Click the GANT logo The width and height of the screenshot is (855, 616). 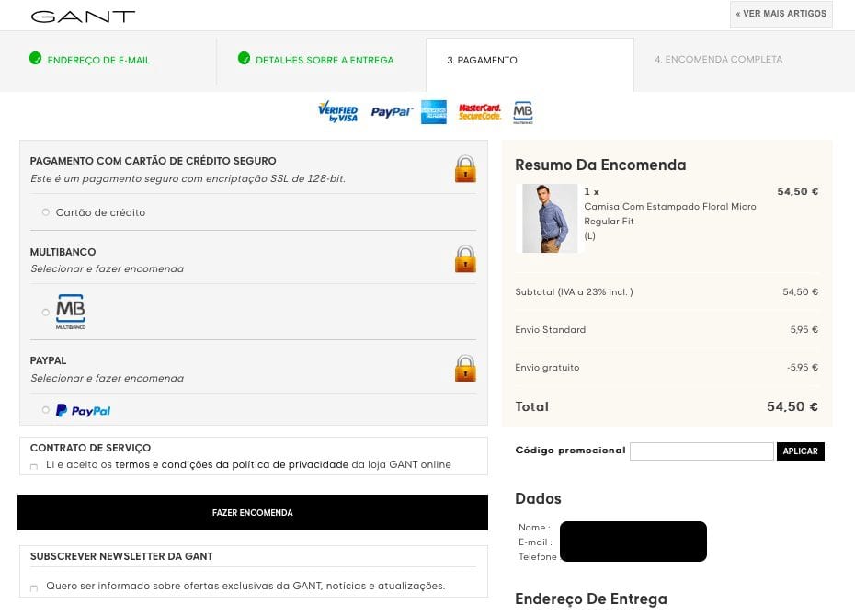point(83,17)
